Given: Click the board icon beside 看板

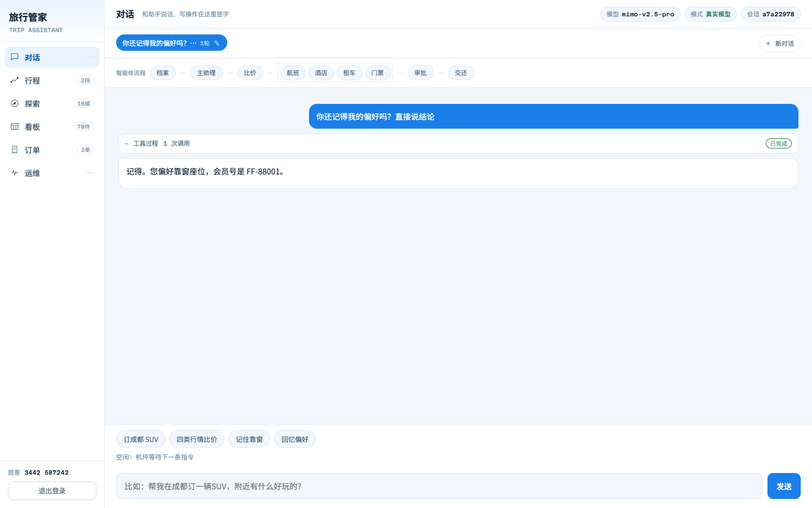Looking at the screenshot, I should point(15,126).
